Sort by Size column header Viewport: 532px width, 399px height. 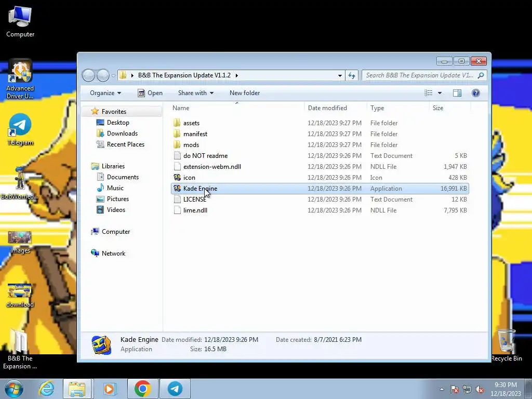point(450,108)
